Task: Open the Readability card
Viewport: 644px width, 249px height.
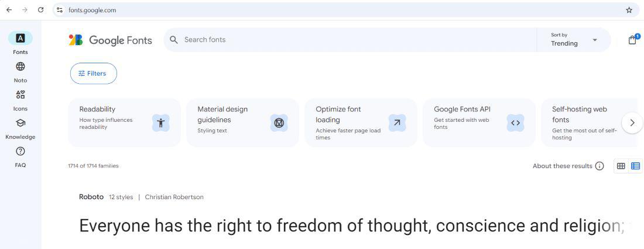Action: click(124, 122)
